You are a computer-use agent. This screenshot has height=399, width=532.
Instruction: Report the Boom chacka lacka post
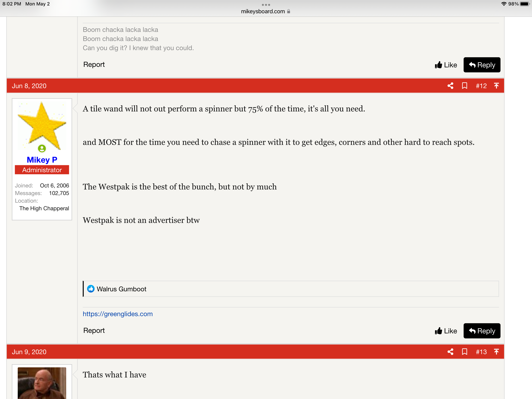(94, 64)
